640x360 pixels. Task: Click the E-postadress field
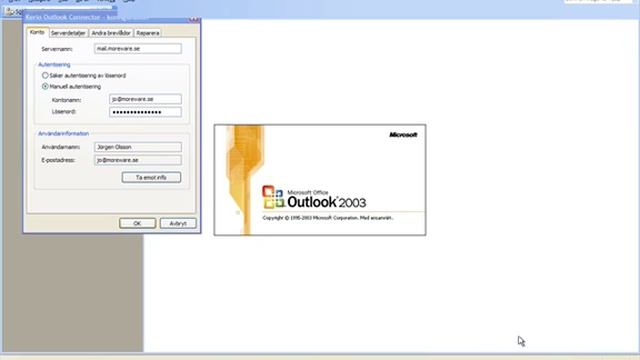[138, 160]
